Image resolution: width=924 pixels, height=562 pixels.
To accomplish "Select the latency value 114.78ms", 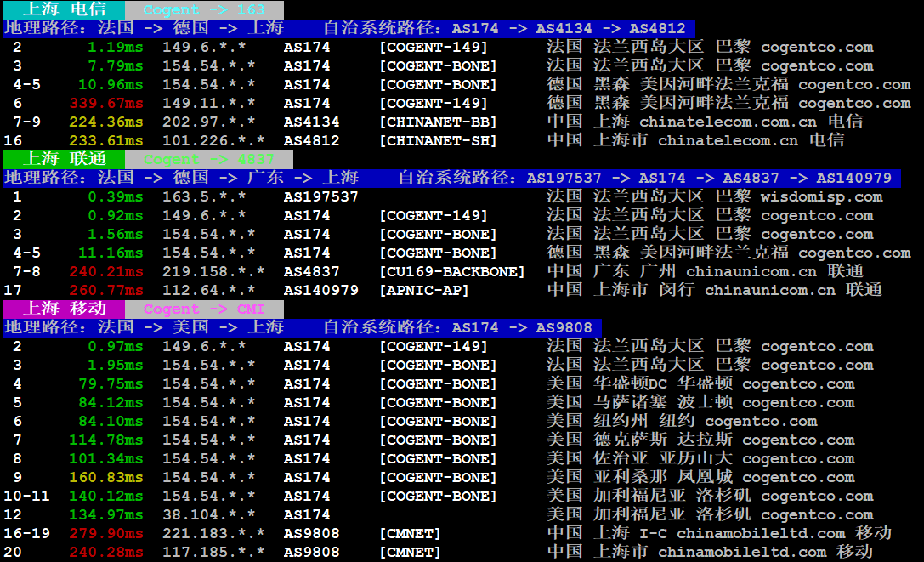I will click(106, 440).
